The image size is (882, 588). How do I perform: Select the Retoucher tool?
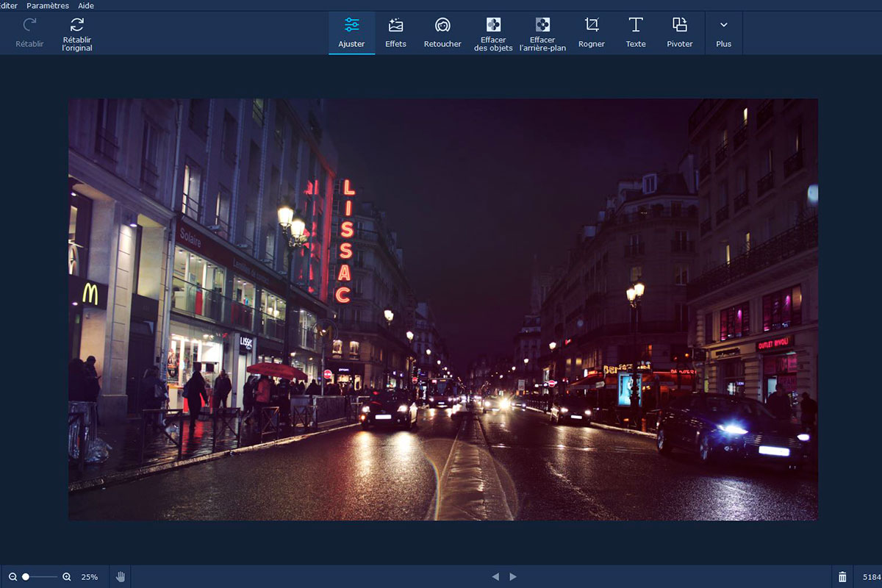(x=442, y=33)
